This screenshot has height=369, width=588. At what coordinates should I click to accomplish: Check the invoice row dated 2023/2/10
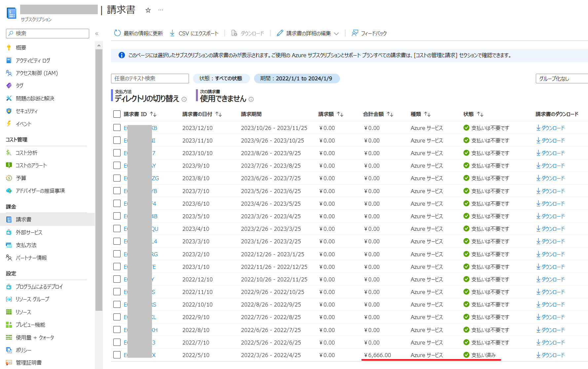[117, 254]
